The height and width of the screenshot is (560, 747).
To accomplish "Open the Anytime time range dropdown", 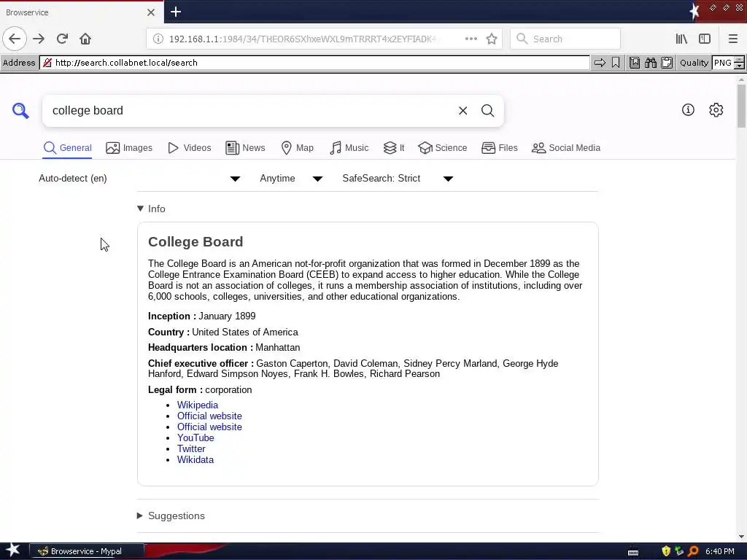I will coord(291,179).
